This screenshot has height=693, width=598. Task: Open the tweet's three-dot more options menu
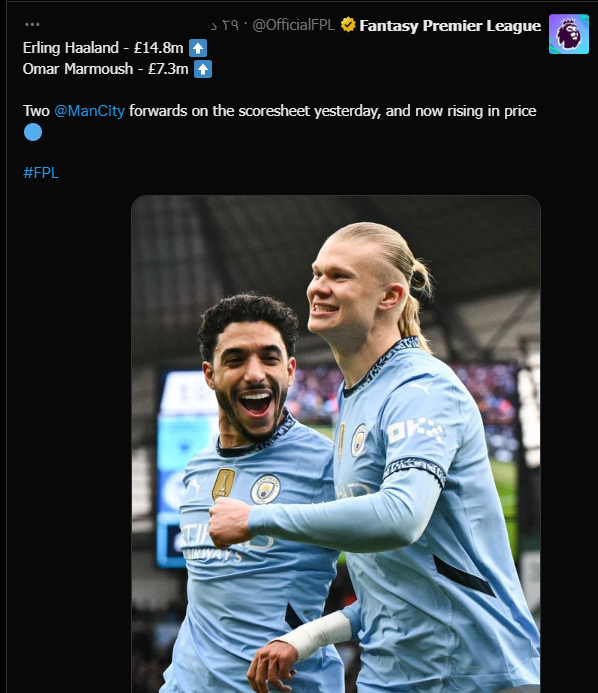(x=32, y=24)
